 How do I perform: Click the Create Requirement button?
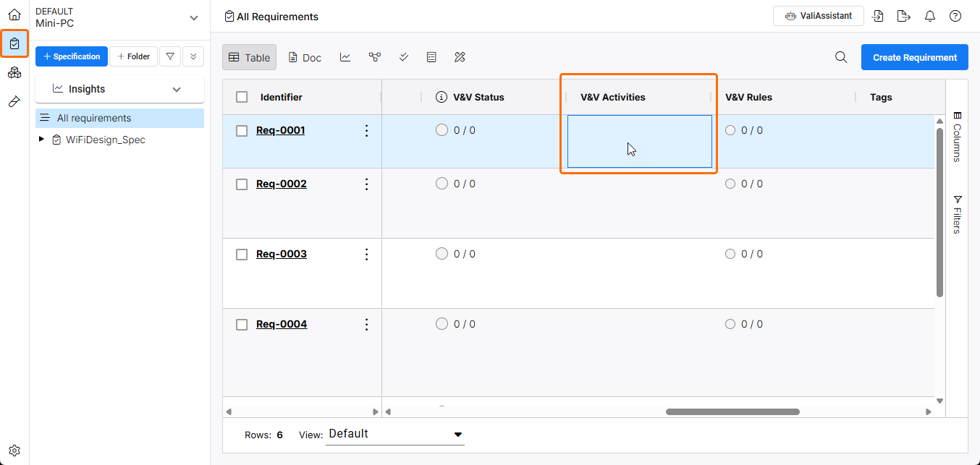pyautogui.click(x=914, y=57)
